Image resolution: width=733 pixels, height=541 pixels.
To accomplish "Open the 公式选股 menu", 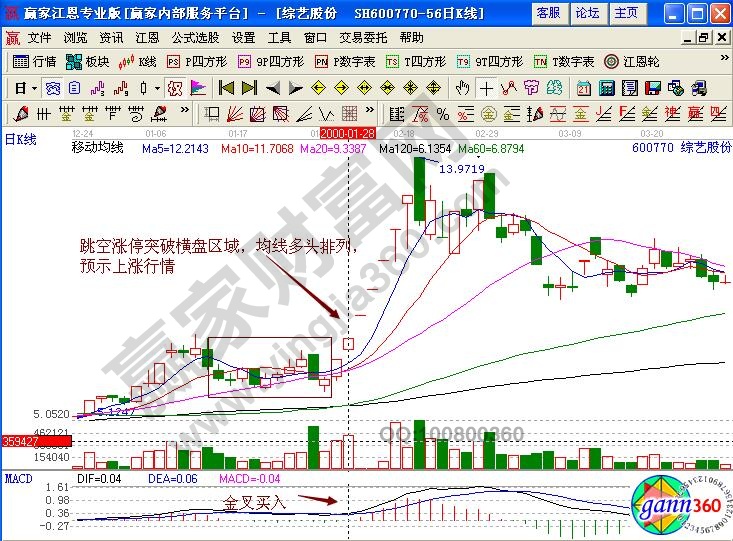I will (194, 37).
